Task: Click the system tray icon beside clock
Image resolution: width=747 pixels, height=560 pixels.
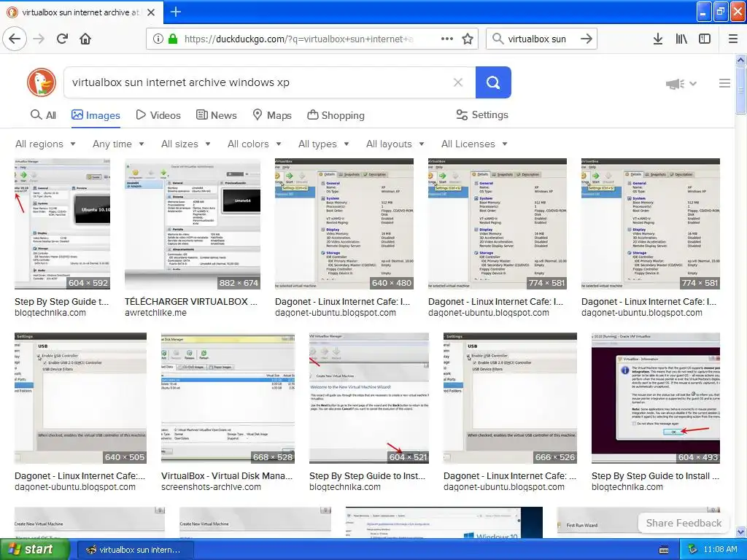Action: point(693,550)
